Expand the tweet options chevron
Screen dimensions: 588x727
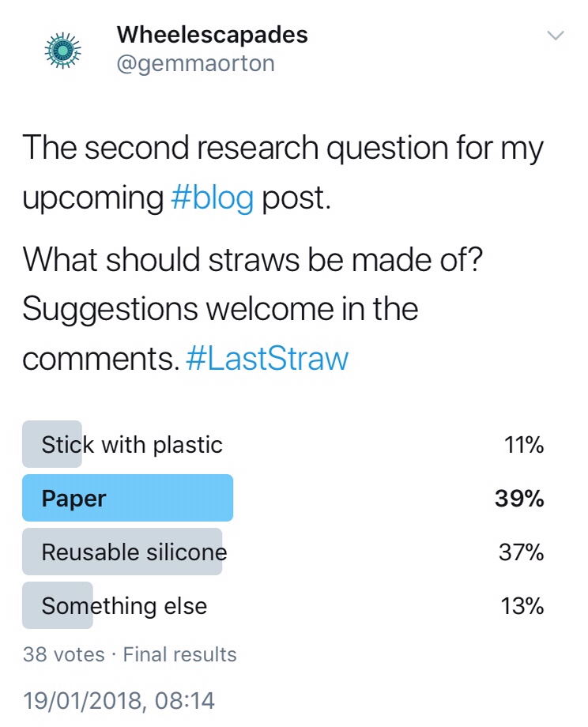[556, 36]
